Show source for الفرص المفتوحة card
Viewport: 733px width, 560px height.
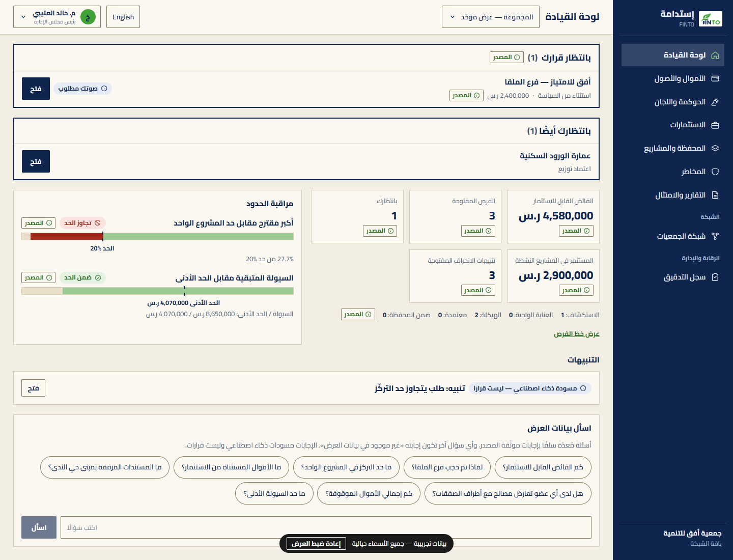tap(478, 231)
